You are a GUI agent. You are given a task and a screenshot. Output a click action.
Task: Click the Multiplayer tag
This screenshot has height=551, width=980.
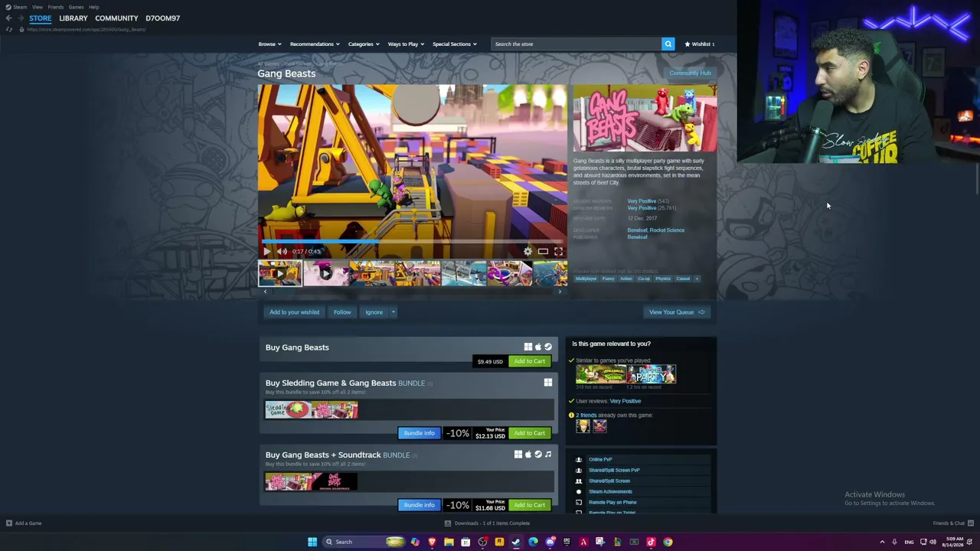coord(586,279)
